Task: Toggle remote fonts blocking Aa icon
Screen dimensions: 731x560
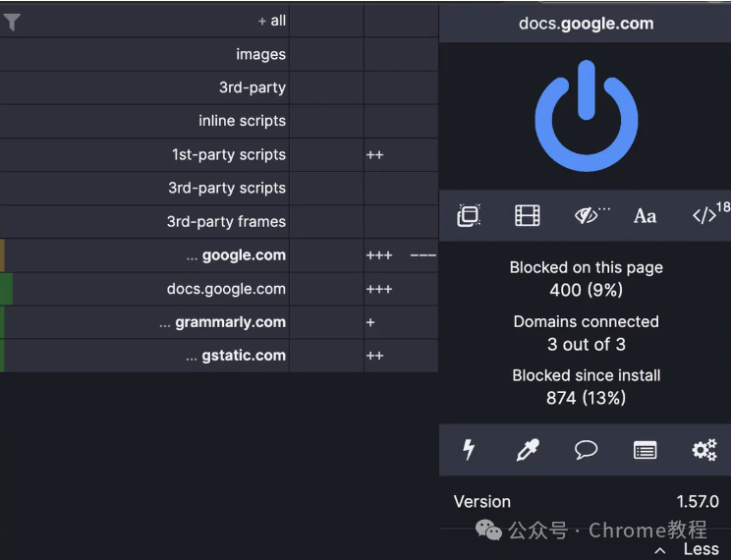Action: 646,216
